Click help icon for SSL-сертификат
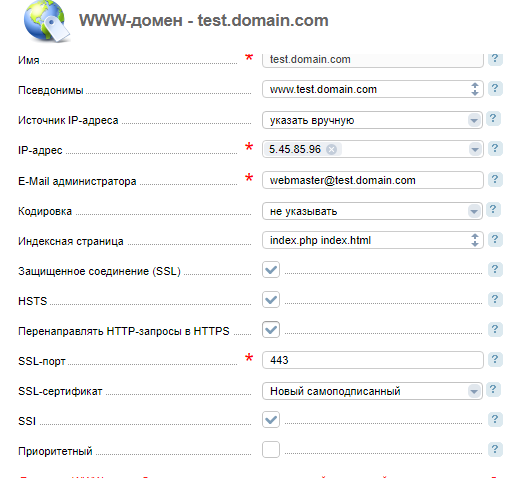This screenshot has height=478, width=517. (x=493, y=390)
